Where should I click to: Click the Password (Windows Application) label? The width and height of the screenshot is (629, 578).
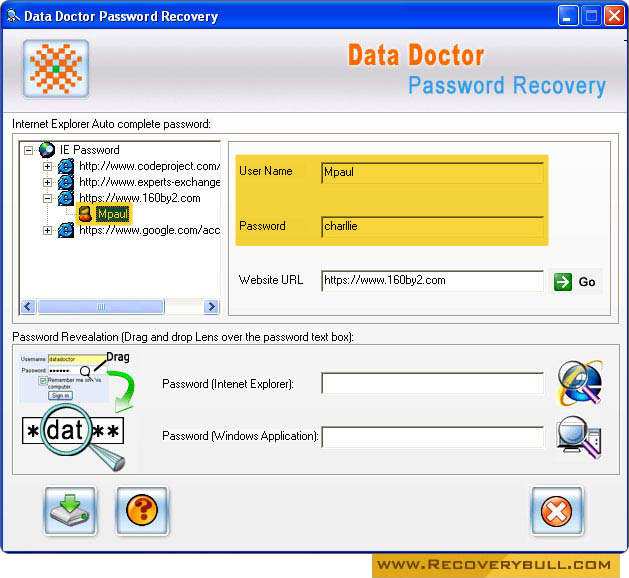240,436
